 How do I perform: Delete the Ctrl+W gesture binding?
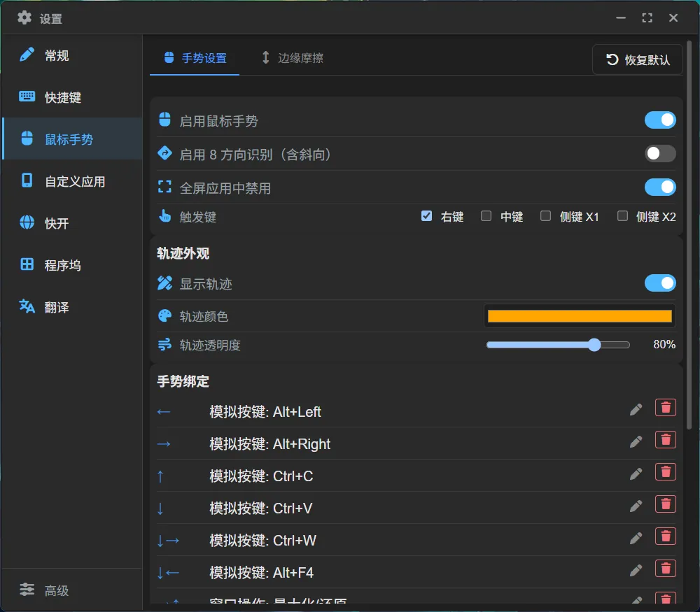coord(665,536)
